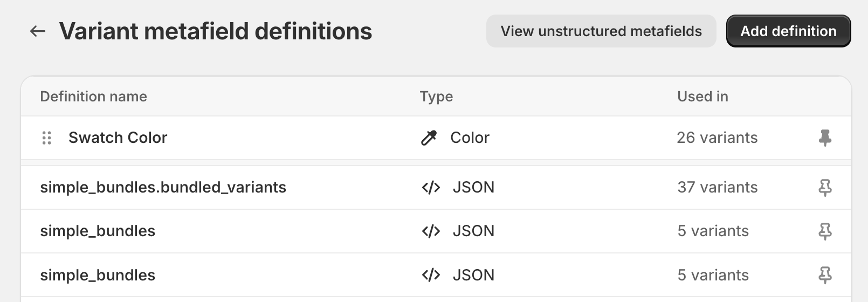Click the Color type label
The image size is (868, 302).
click(x=470, y=138)
